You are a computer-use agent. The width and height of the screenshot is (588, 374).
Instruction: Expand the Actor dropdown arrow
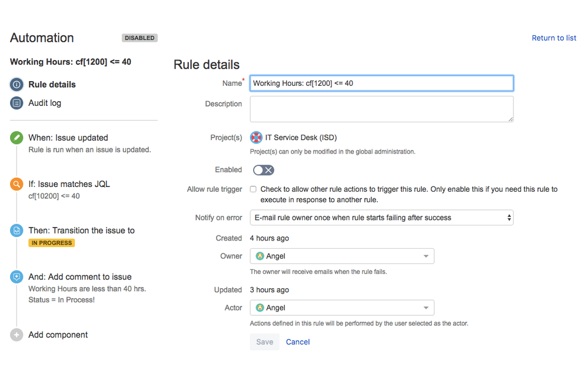[426, 308]
